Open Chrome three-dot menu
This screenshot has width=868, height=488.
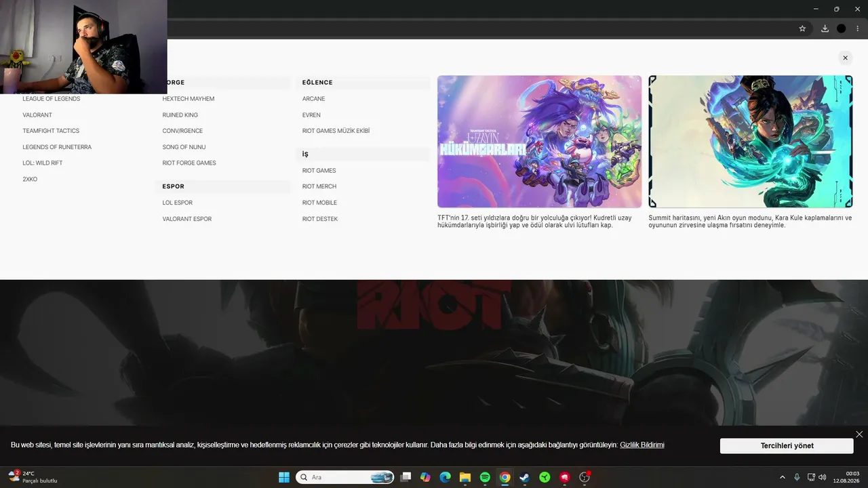[858, 28]
